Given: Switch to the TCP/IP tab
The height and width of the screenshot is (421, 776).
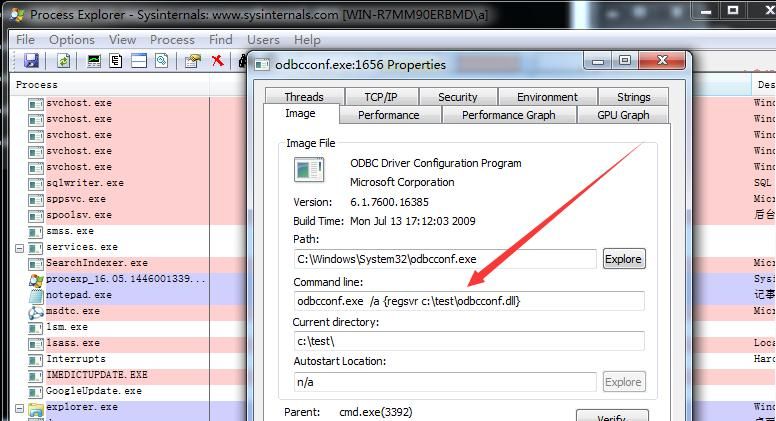Looking at the screenshot, I should 381,96.
